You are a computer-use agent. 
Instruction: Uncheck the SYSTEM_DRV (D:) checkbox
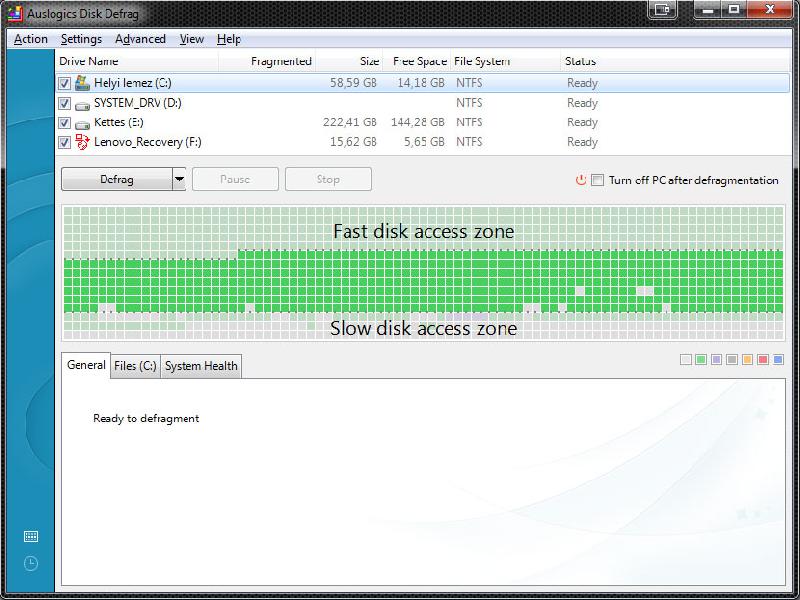(x=64, y=103)
